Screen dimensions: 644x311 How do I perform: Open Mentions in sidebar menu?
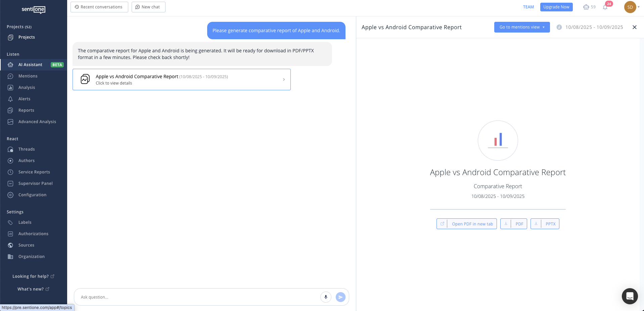point(28,76)
